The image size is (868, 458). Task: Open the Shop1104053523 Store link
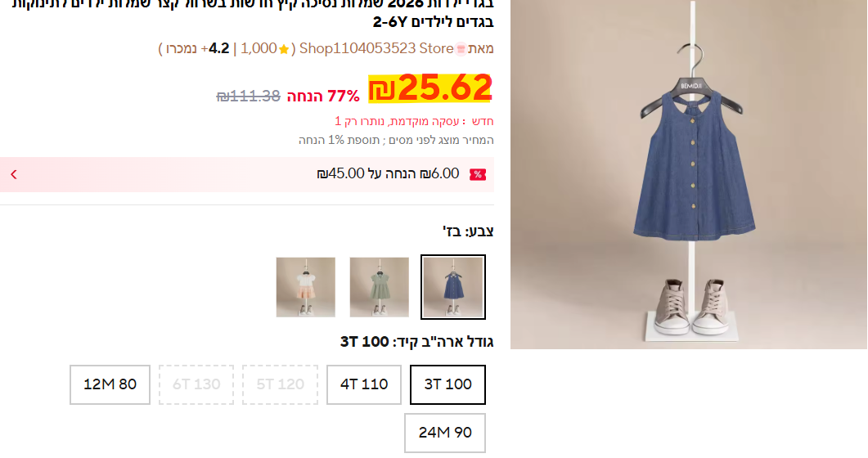coord(376,49)
